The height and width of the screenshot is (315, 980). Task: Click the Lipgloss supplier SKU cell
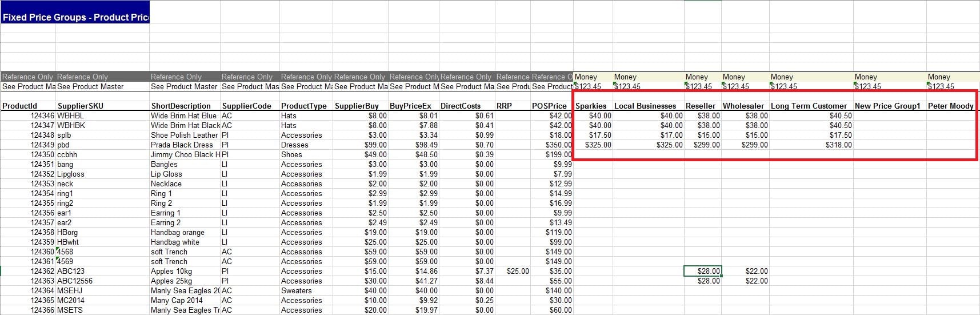(x=103, y=174)
